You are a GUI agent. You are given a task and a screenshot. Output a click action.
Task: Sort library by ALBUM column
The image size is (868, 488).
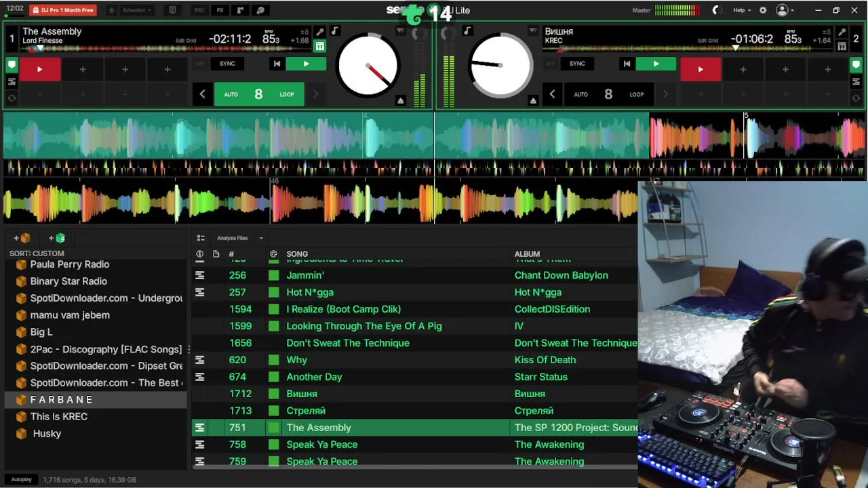coord(527,254)
